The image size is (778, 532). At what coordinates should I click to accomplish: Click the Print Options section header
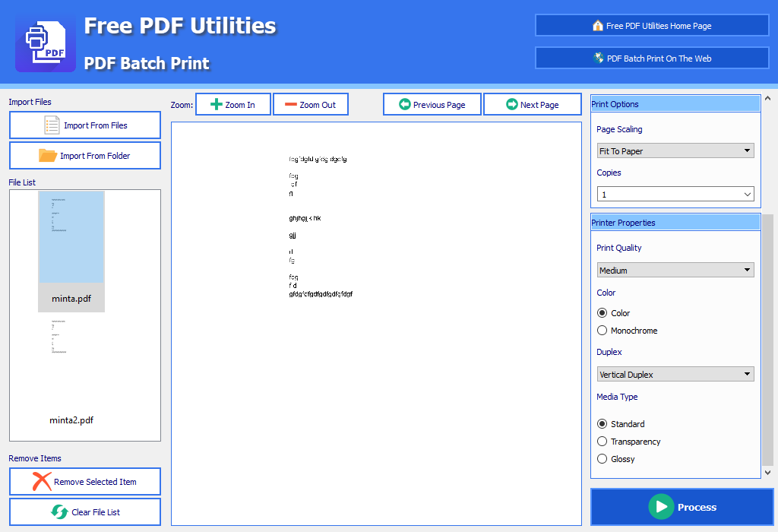point(675,104)
